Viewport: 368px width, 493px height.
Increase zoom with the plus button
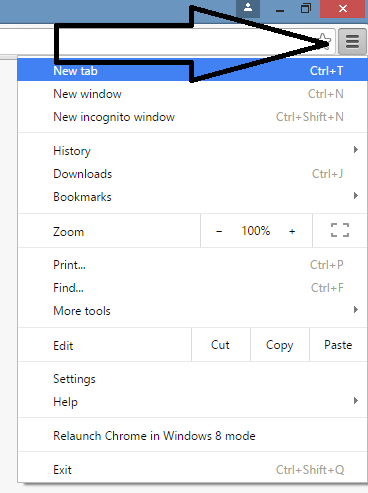coord(292,231)
